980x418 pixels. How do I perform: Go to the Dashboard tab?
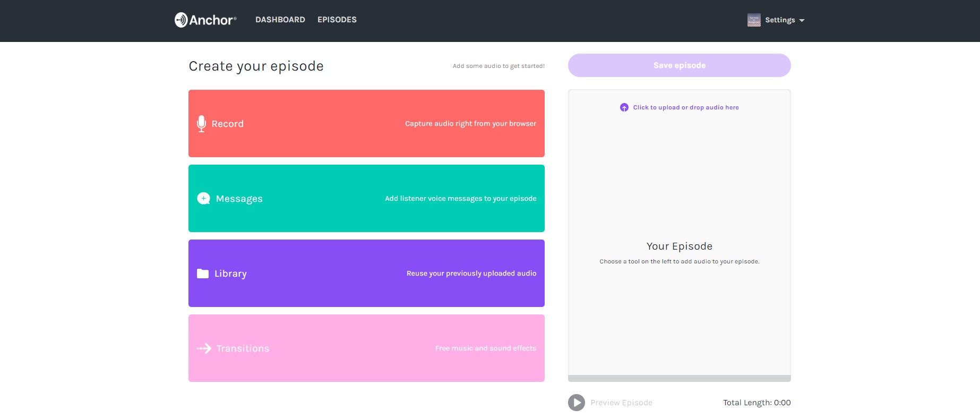[280, 20]
